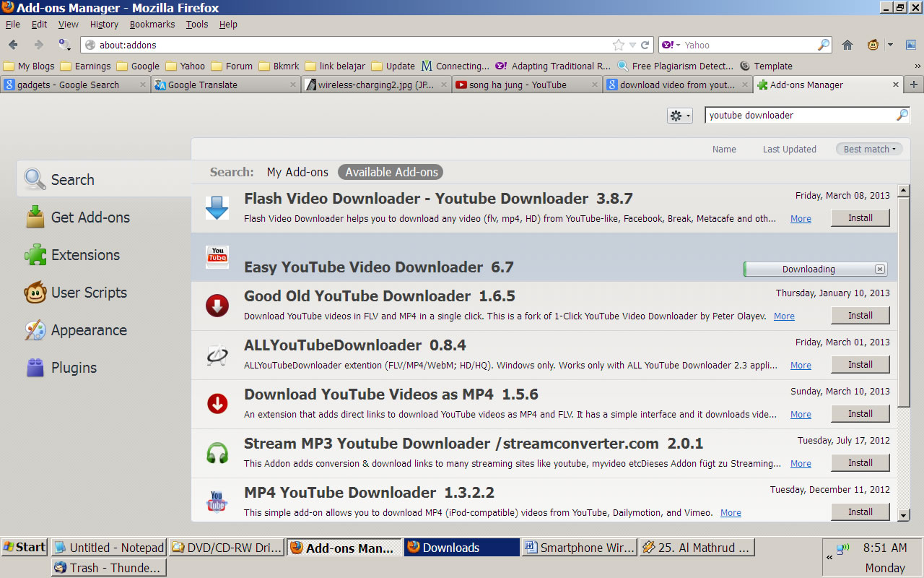Image resolution: width=924 pixels, height=578 pixels.
Task: Open the My Blogs bookmark folder
Action: (x=29, y=66)
